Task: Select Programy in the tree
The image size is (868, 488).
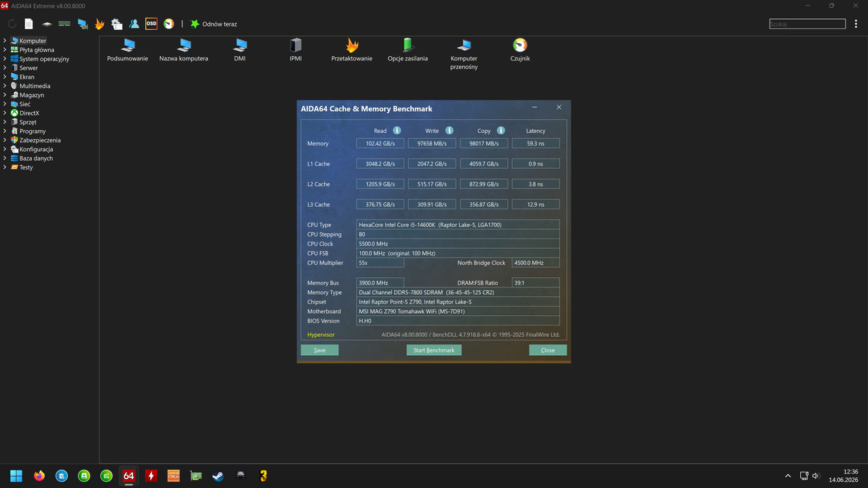Action: 33,131
